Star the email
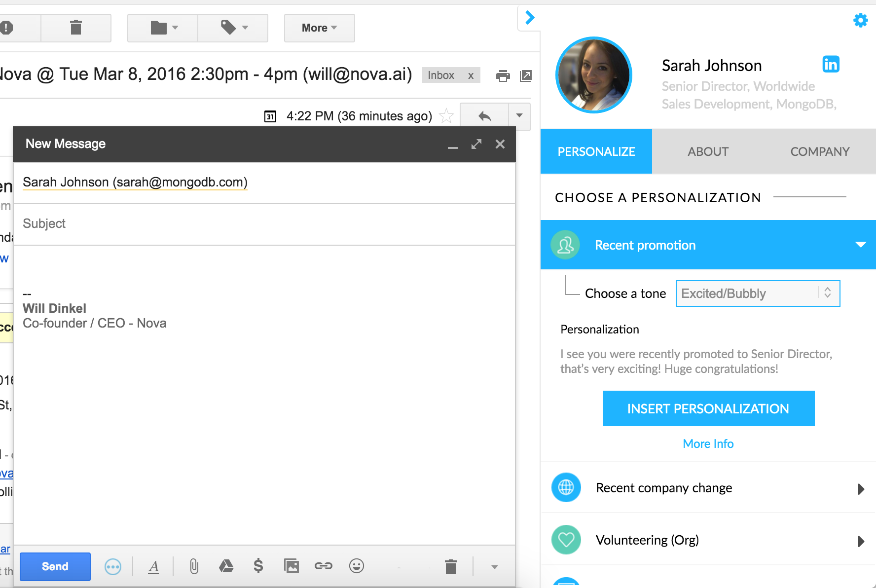 pos(446,116)
